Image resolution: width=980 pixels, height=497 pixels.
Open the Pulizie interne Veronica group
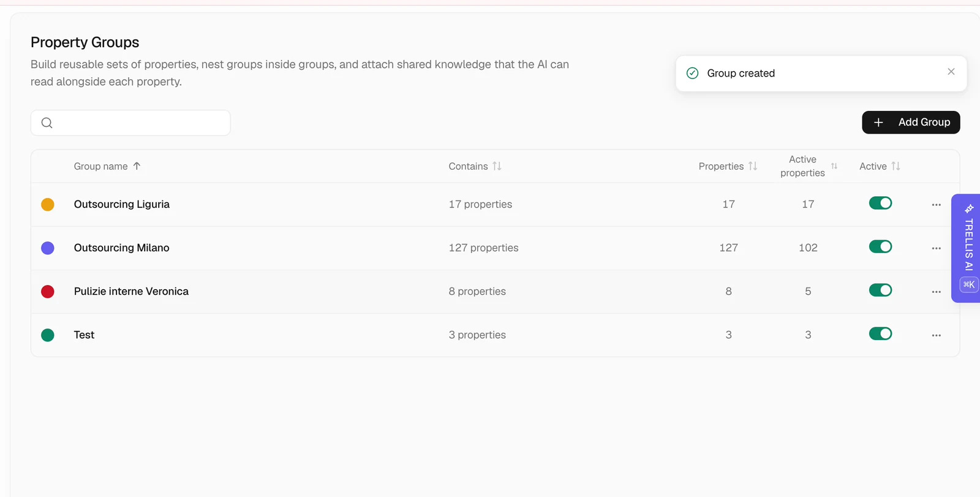[131, 291]
